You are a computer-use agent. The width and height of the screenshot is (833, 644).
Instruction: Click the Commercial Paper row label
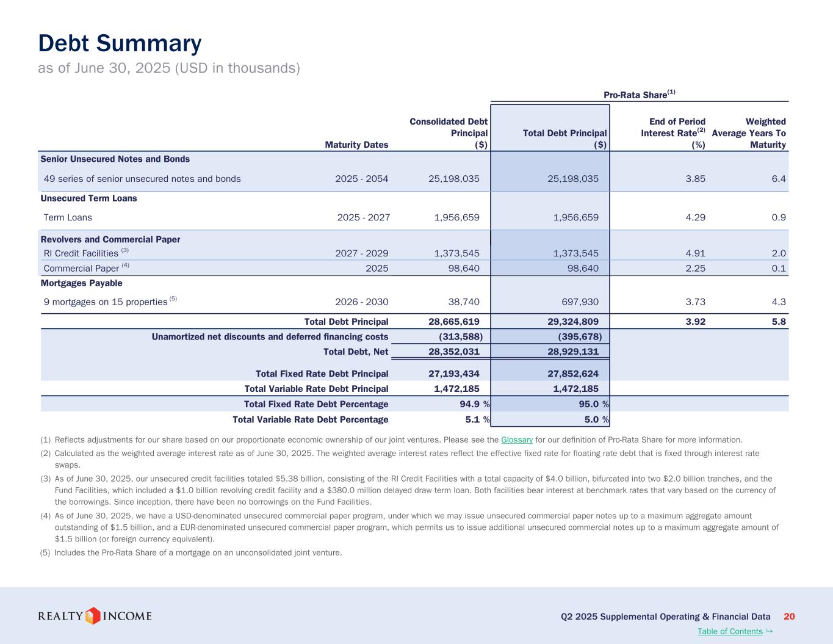click(x=81, y=269)
